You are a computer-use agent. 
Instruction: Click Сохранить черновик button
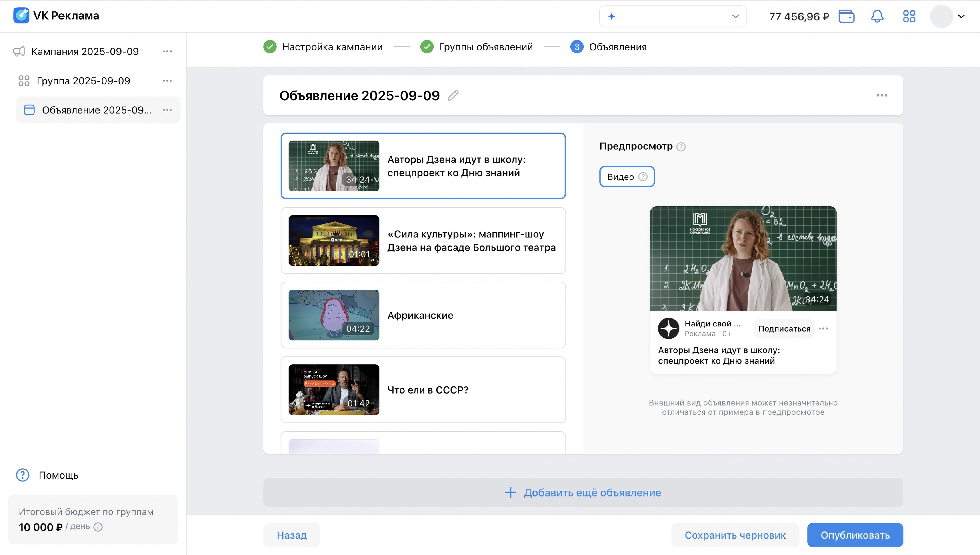coord(735,535)
